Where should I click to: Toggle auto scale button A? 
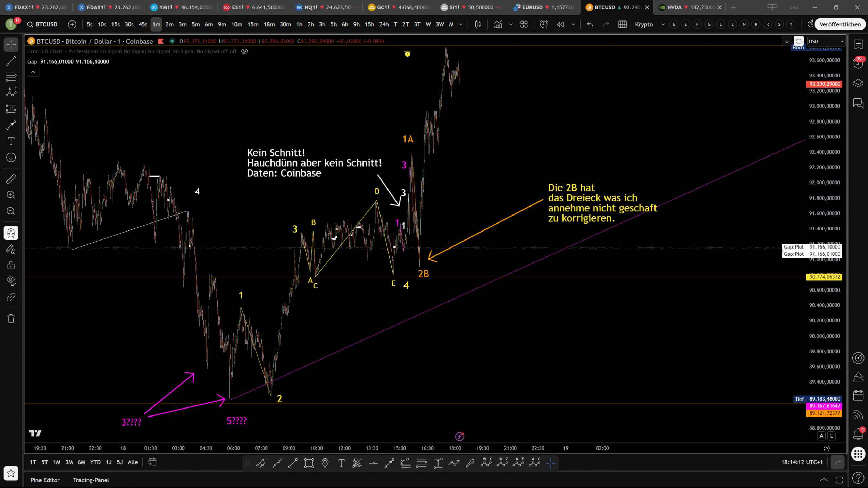[x=821, y=436]
